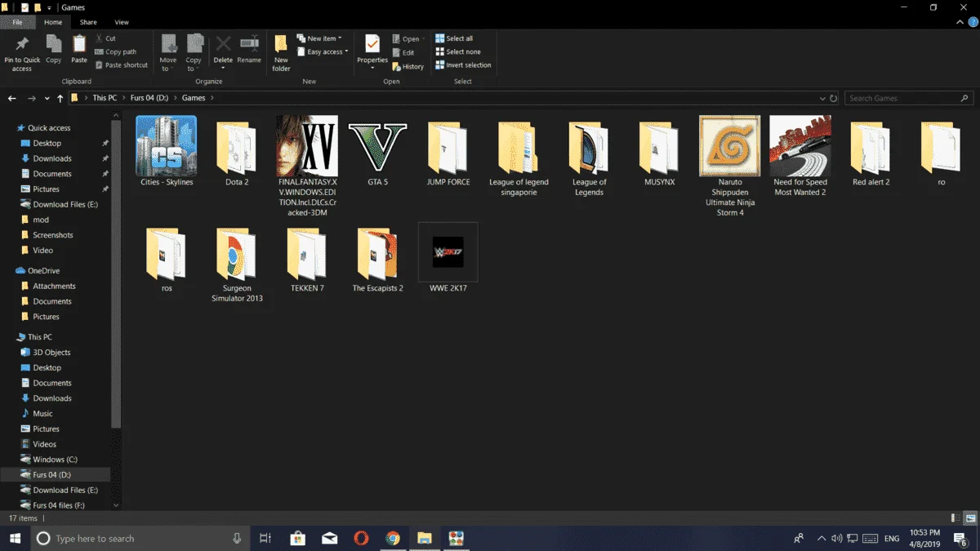Open Properties from the ribbon
The width and height of the screenshot is (980, 551).
click(372, 51)
